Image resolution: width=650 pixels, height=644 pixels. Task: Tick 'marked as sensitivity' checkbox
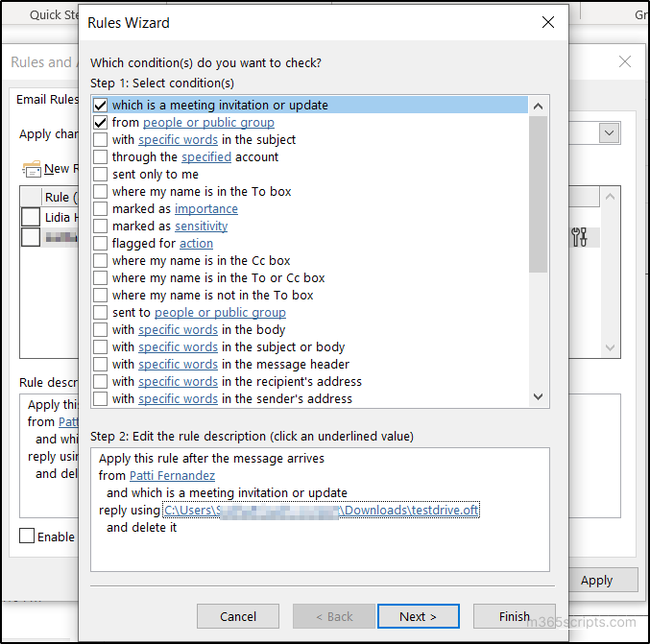pyautogui.click(x=100, y=227)
